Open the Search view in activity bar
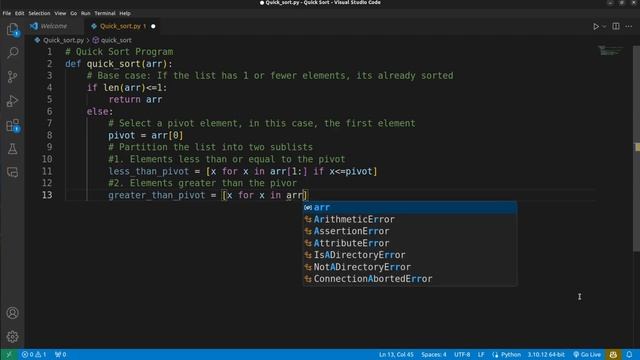This screenshot has height=360, width=640. 12,53
